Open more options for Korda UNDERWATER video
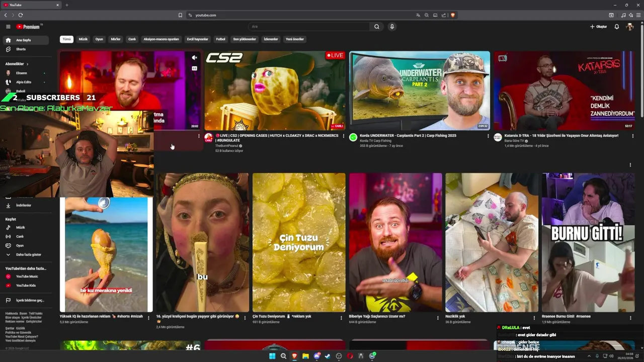The width and height of the screenshot is (644, 362). [x=488, y=136]
